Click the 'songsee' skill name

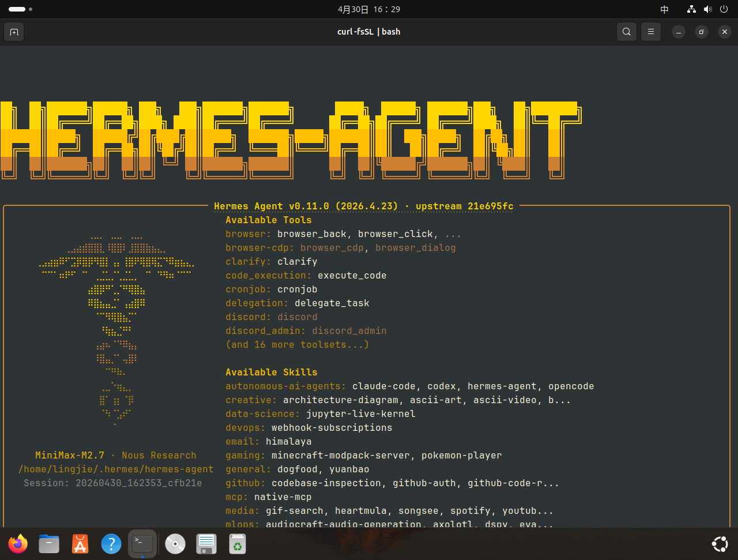click(x=419, y=510)
